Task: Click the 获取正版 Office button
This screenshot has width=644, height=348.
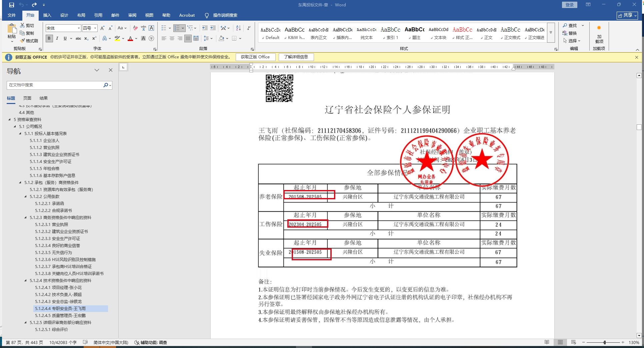Action: tap(255, 57)
